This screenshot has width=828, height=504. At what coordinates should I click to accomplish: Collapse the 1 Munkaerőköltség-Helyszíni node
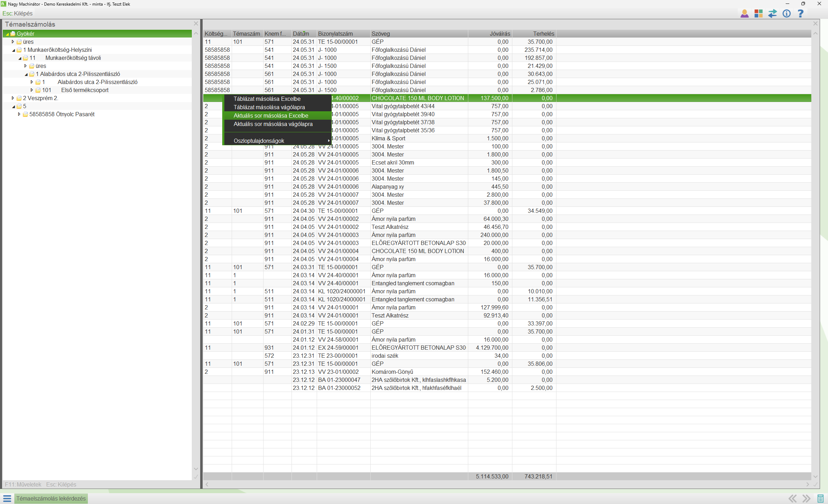13,50
